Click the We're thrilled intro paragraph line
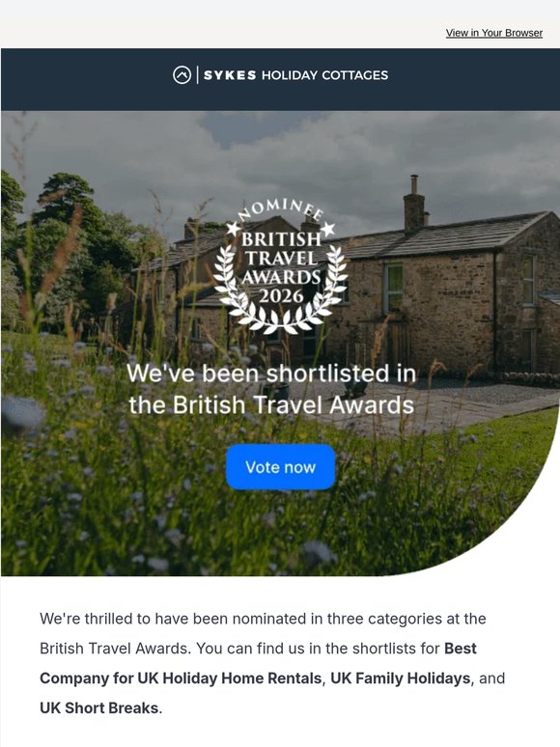The height and width of the screenshot is (747, 560). tap(263, 619)
